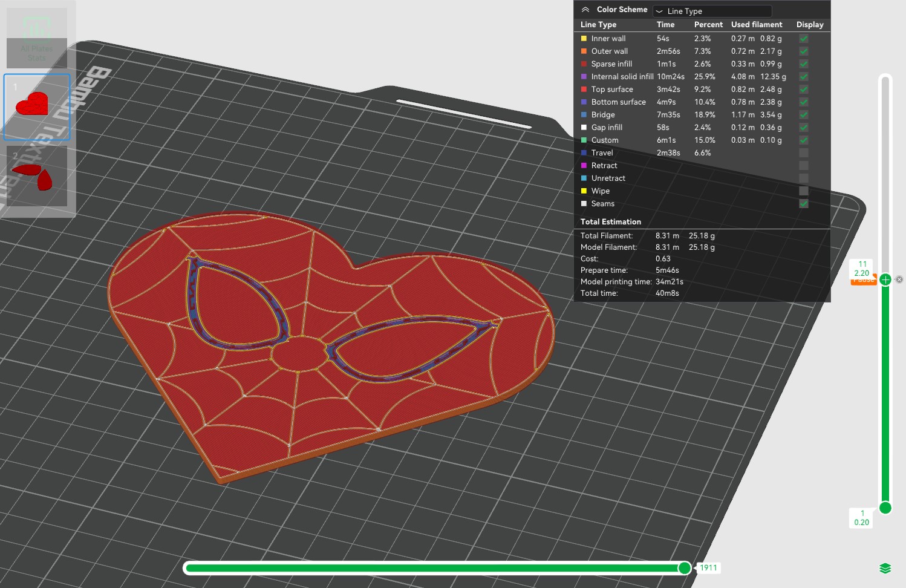This screenshot has width=906, height=588.
Task: Open the All Plates Stats view
Action: [x=37, y=38]
